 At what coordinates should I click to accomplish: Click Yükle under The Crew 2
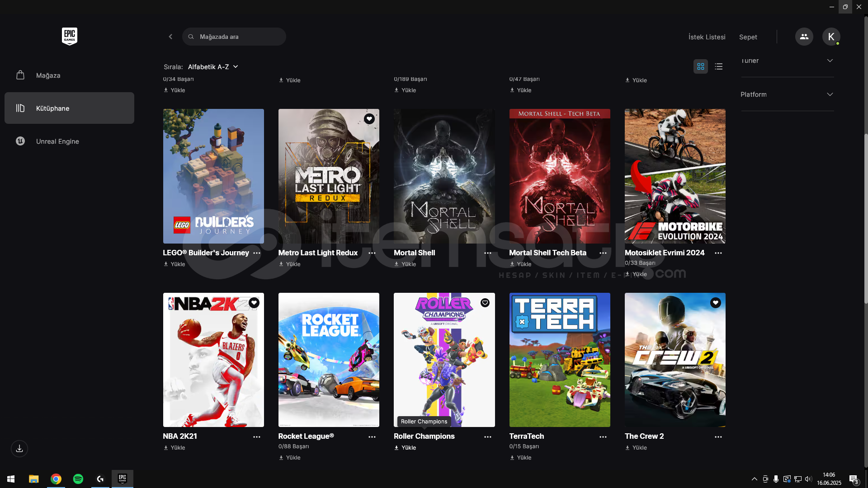pos(636,448)
